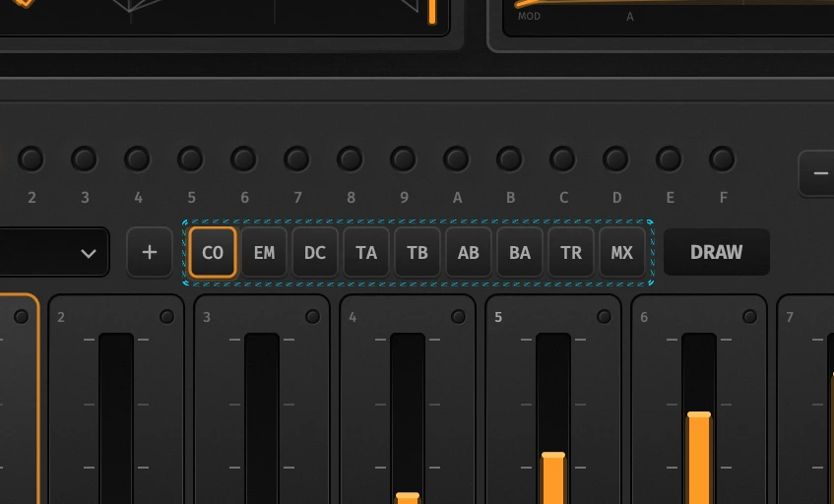Click channel 3 empty fader slot
Viewport: 834px width, 504px height.
tap(262, 418)
